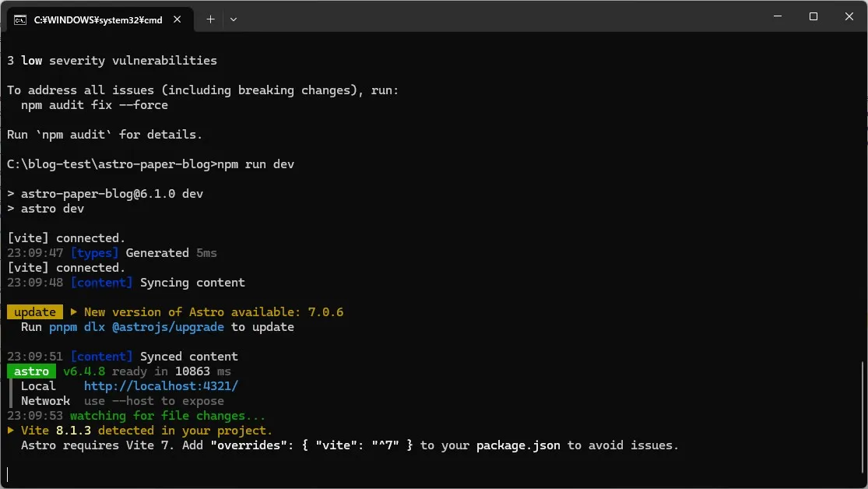Click "Run 'npm audit' for details."
Viewport: 868px width, 489px height.
104,135
